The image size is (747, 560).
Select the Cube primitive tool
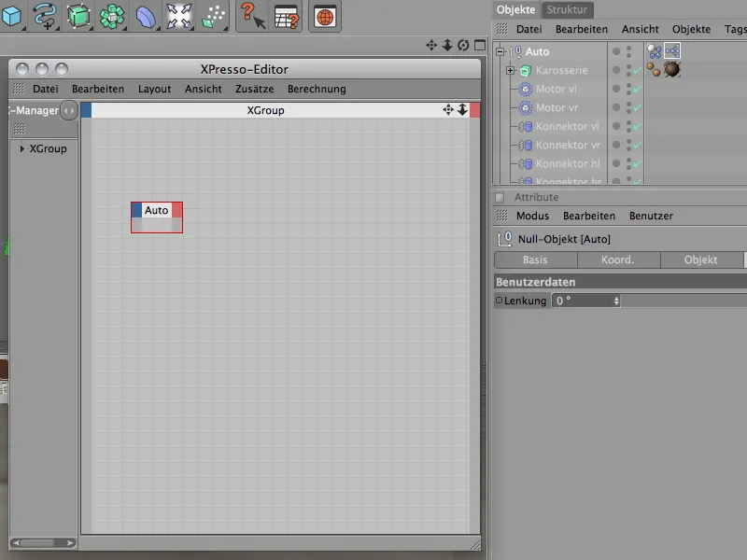coord(11,16)
